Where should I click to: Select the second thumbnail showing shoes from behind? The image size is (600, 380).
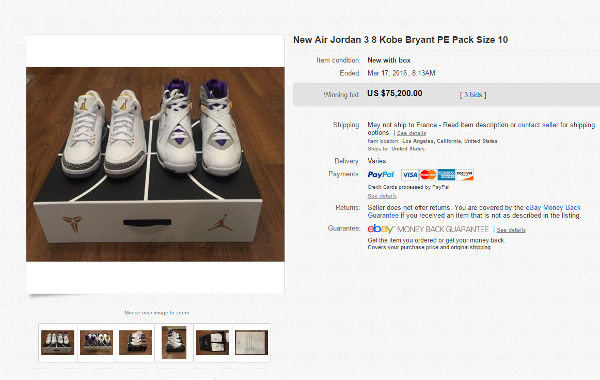[x=96, y=342]
